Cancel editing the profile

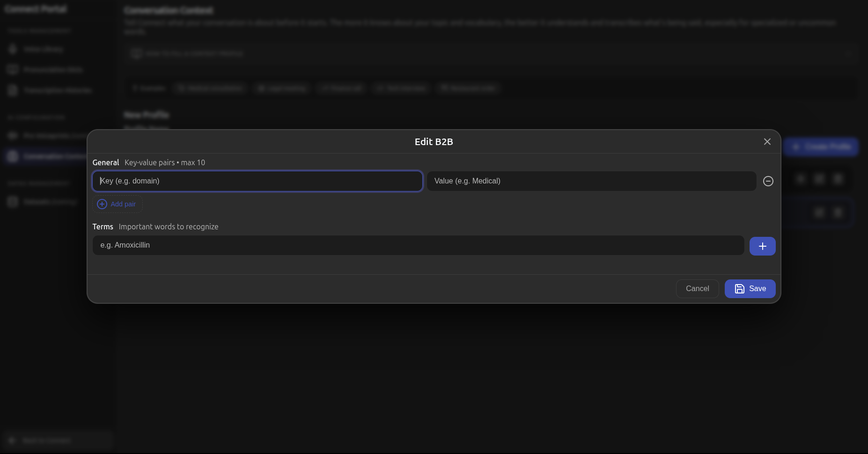coord(697,289)
